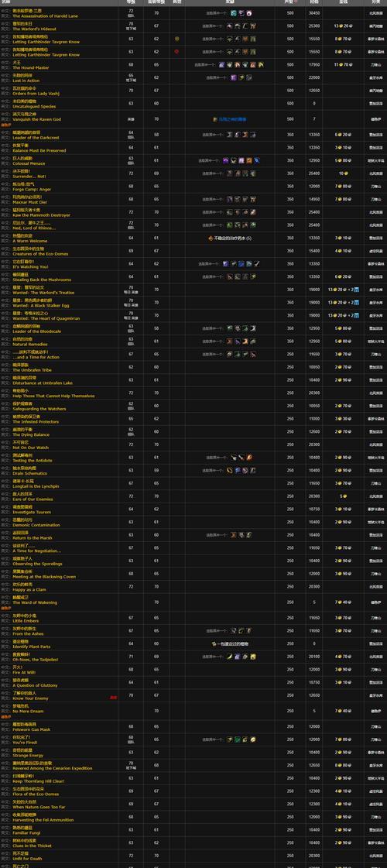Sort quests by the 等级 column header
This screenshot has height=868, width=387.
point(131,3)
